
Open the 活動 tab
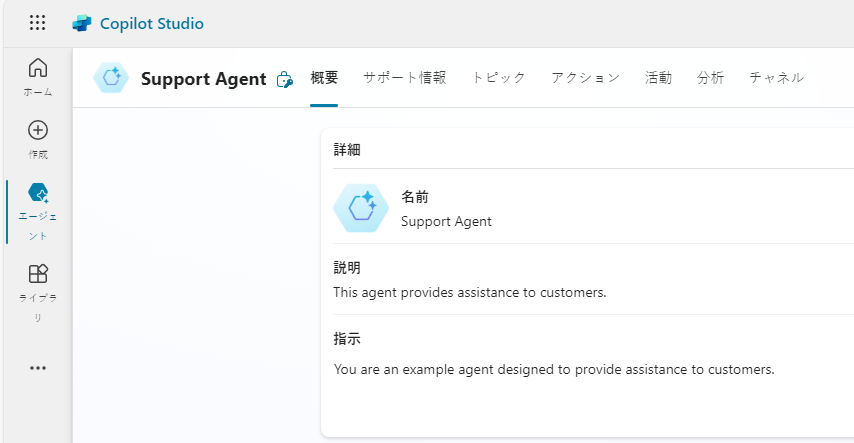click(658, 78)
